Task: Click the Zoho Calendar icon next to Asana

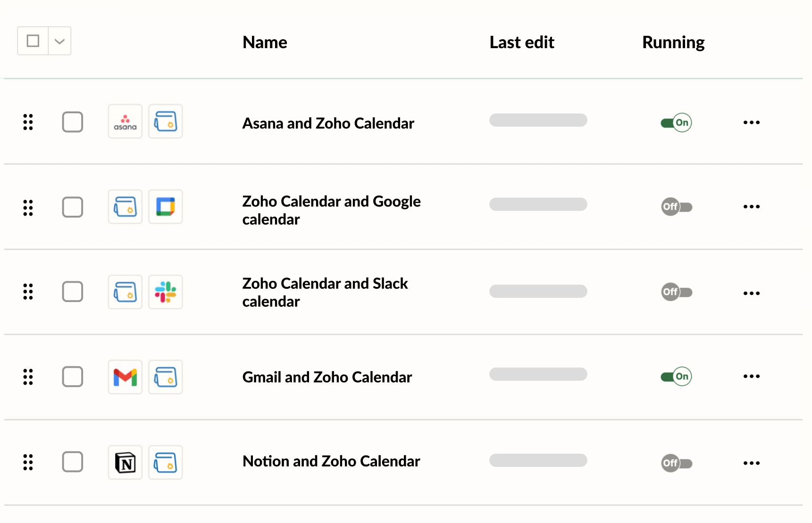Action: (x=165, y=121)
